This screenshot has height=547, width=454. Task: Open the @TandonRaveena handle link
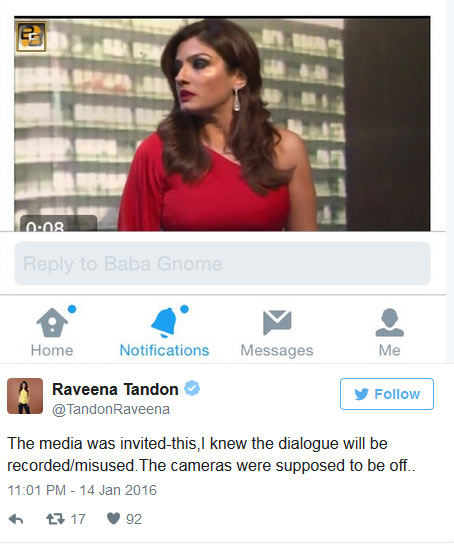[x=111, y=409]
